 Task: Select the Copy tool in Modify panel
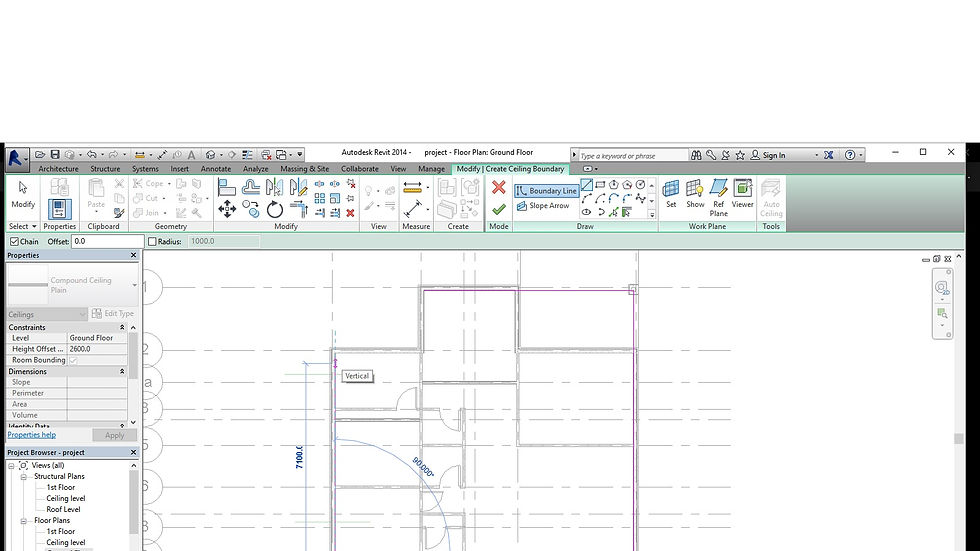point(251,209)
